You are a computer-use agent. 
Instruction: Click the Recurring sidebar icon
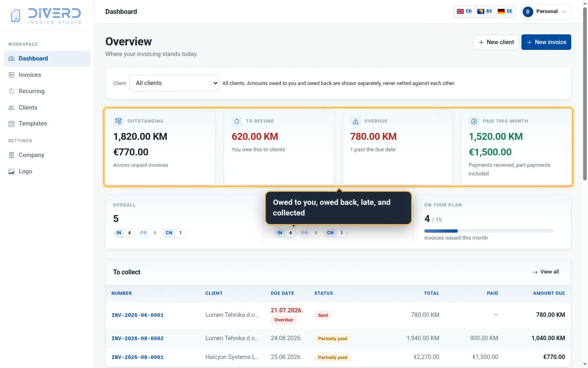[11, 91]
